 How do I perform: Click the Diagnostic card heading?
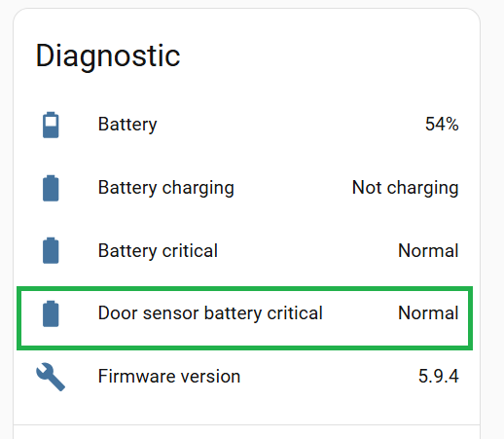coord(108,56)
